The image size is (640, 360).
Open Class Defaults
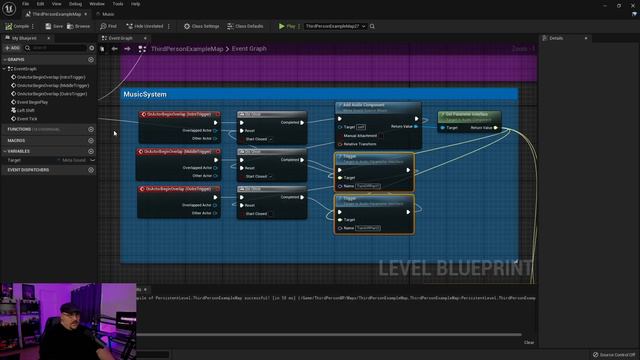(245, 26)
